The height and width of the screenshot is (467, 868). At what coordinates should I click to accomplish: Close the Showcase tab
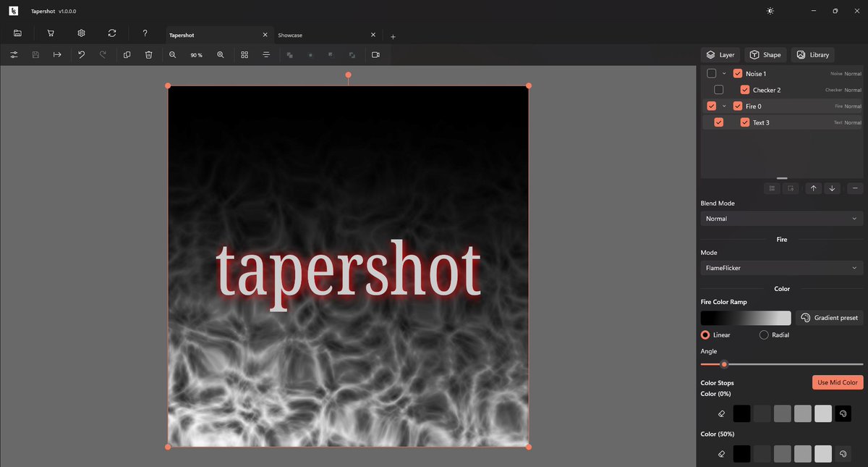pos(373,35)
